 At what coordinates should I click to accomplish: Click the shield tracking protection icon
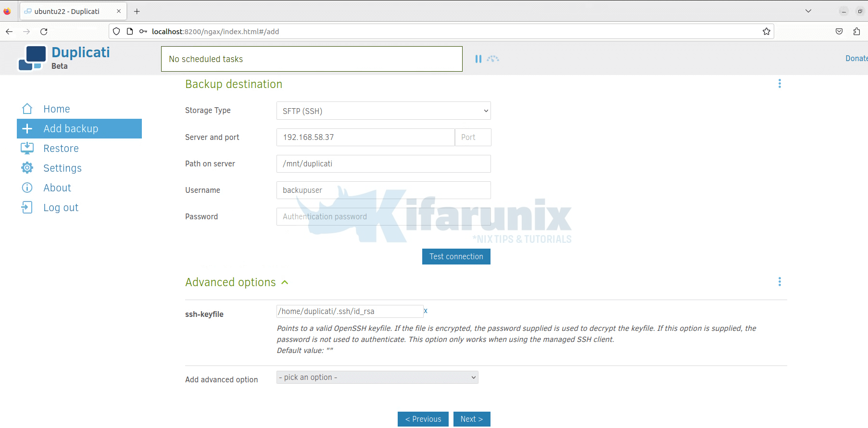[116, 31]
